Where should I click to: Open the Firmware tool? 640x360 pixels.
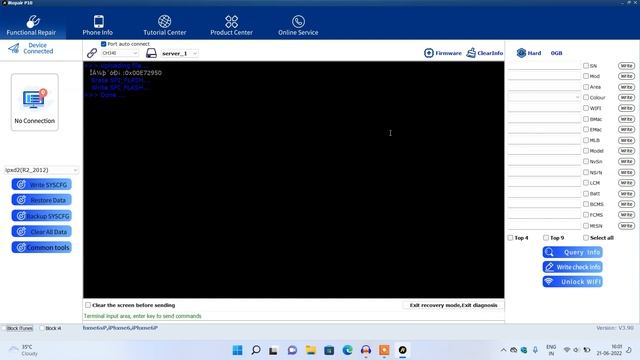(443, 53)
